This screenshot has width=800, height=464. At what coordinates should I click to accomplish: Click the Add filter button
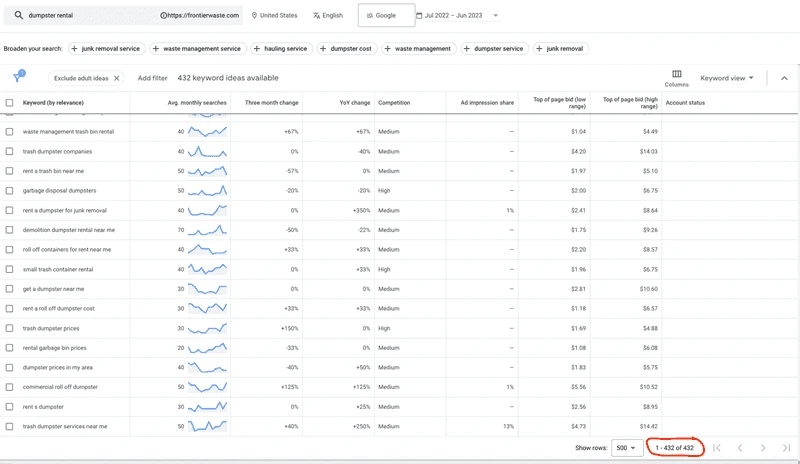(152, 78)
